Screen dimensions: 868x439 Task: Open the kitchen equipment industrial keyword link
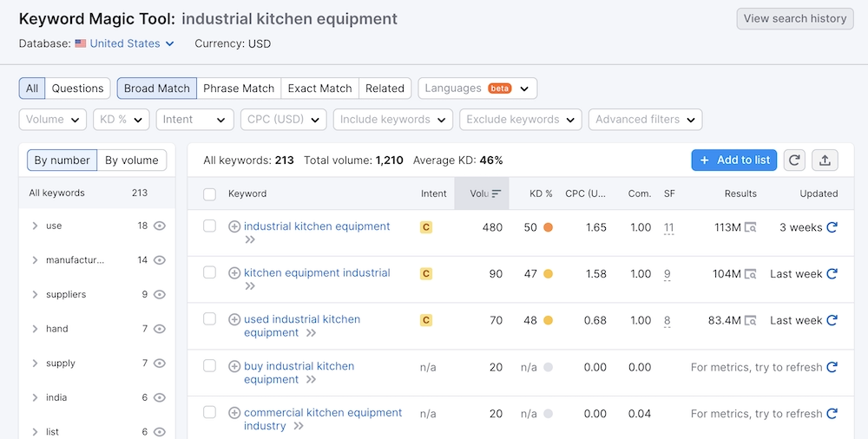[x=317, y=273]
